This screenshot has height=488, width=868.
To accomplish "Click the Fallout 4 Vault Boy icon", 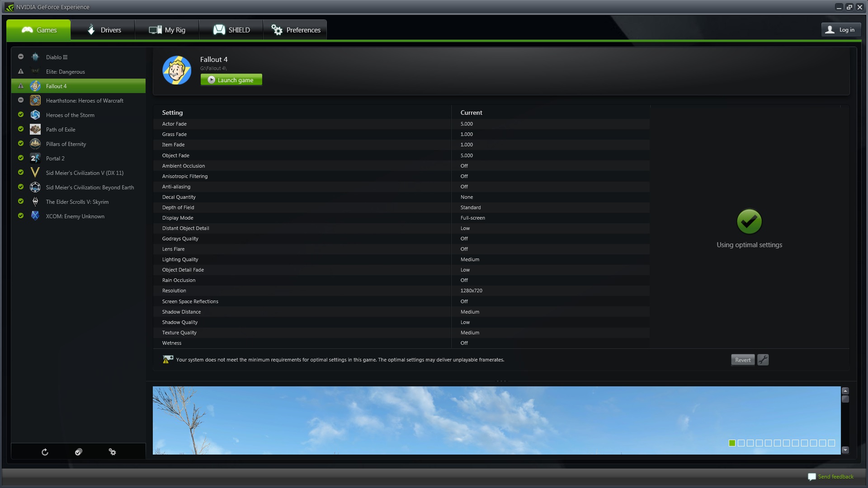I will (177, 70).
